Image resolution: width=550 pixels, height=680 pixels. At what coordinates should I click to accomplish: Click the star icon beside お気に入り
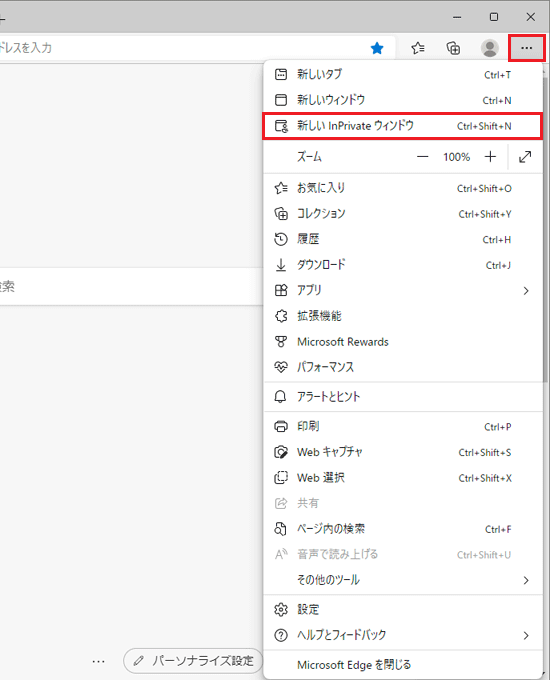click(x=281, y=188)
